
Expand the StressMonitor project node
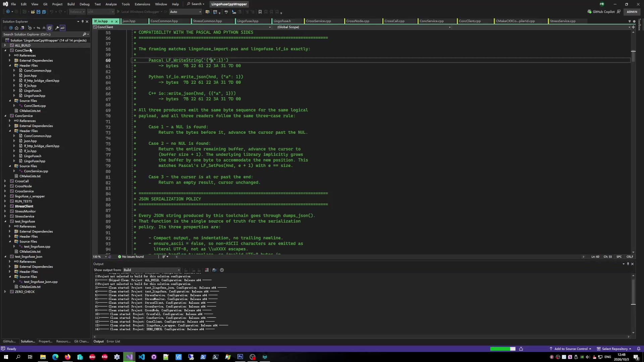5,212
